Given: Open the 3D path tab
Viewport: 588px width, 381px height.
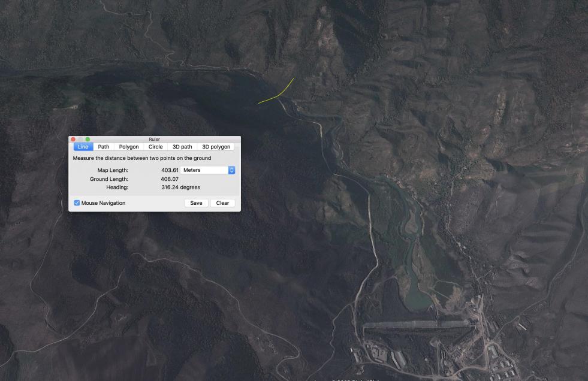Looking at the screenshot, I should [182, 147].
